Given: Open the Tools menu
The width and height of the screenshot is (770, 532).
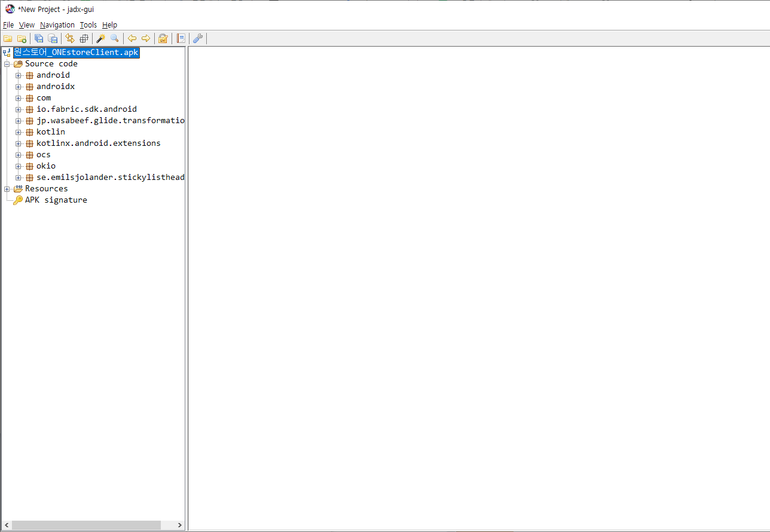Looking at the screenshot, I should 88,25.
